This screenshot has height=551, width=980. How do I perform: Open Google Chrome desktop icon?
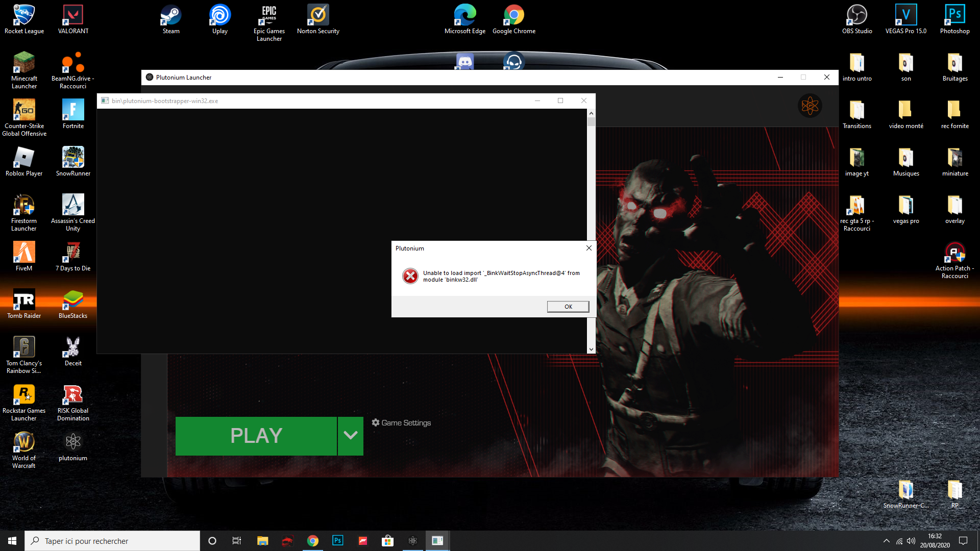(514, 19)
